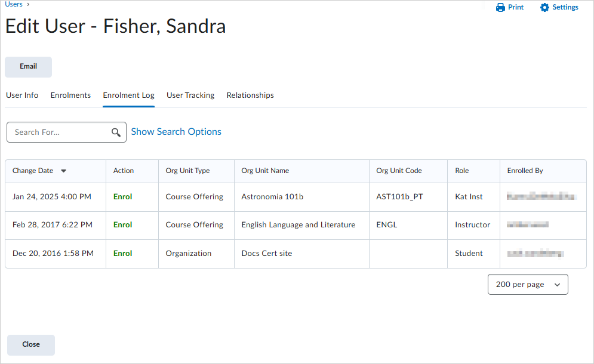The height and width of the screenshot is (364, 594).
Task: Click Course Offering in ENGL row
Action: coord(195,224)
